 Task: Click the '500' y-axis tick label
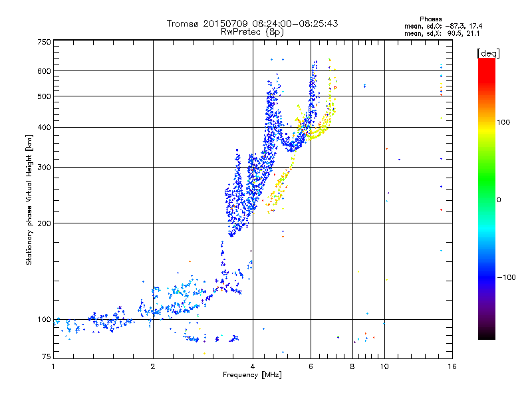(44, 96)
